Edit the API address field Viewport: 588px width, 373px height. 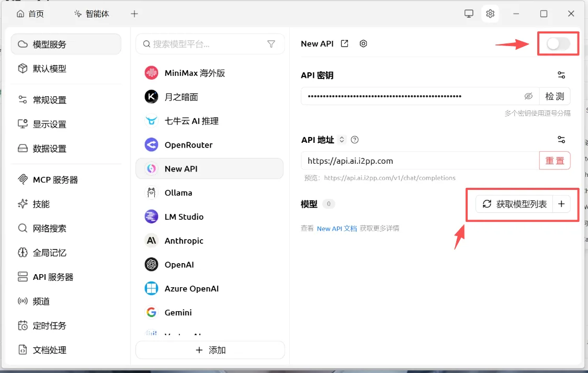[420, 161]
